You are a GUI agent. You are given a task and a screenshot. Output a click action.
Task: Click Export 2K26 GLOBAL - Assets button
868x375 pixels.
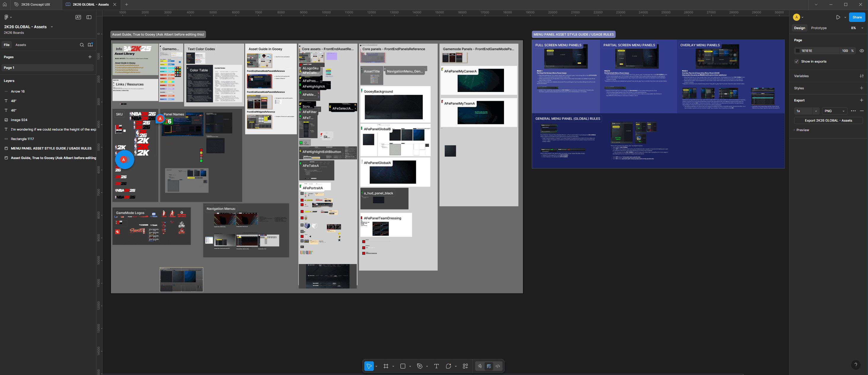828,120
